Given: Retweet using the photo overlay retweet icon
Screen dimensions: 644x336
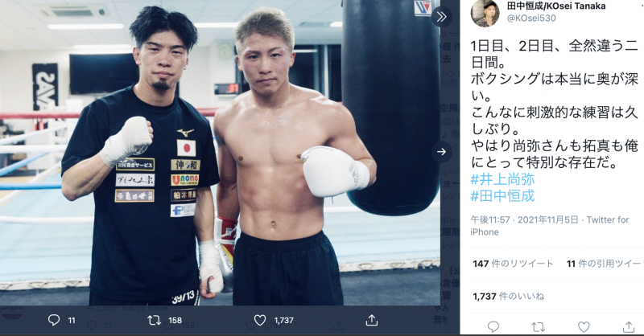Looking at the screenshot, I should tap(154, 320).
